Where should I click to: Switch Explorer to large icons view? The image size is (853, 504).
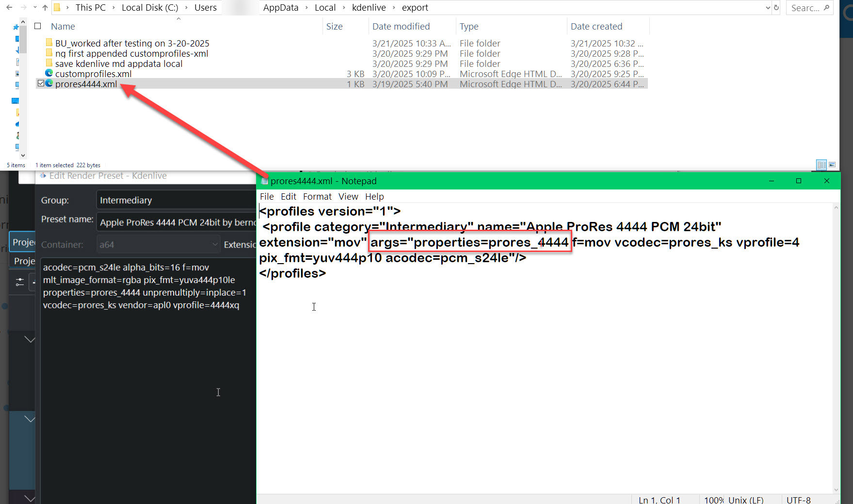point(832,165)
